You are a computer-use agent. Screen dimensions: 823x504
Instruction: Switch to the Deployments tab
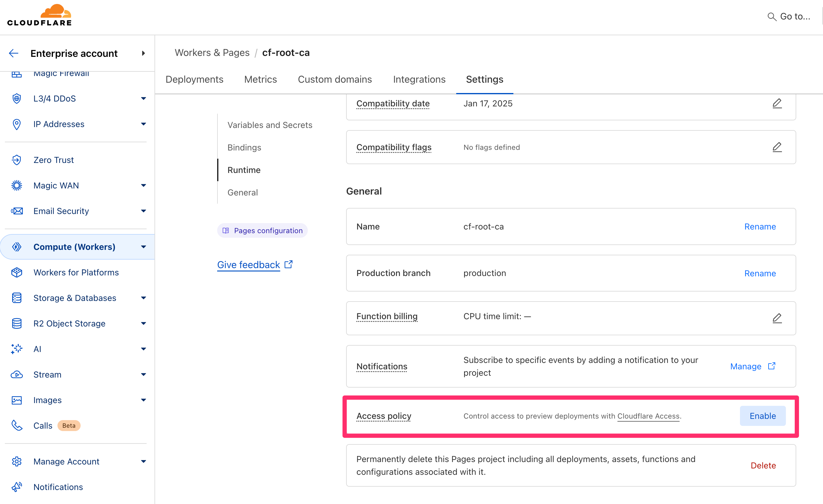tap(194, 79)
